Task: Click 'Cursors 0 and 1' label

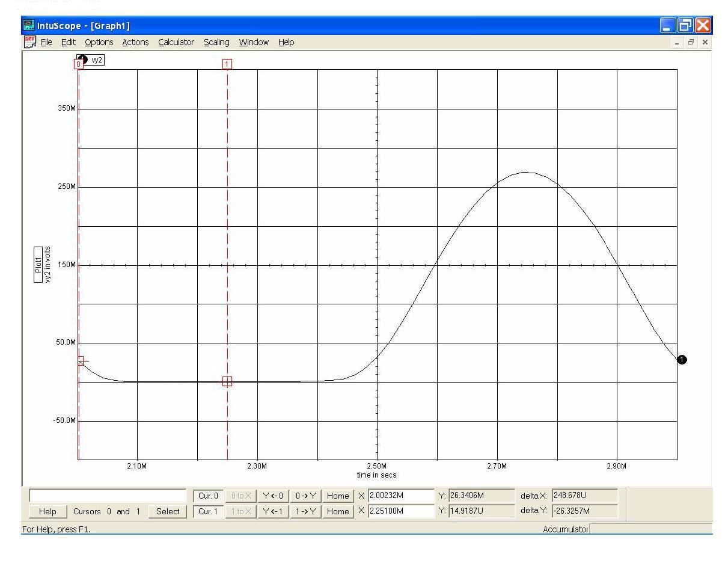Action: point(106,511)
